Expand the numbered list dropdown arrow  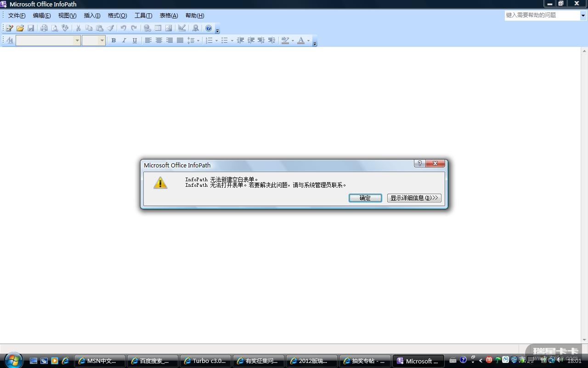click(x=216, y=40)
